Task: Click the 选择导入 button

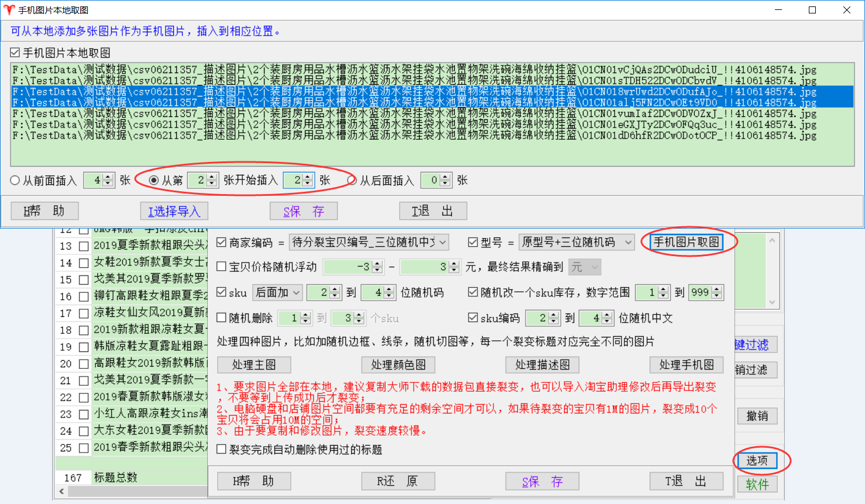Action: [174, 211]
